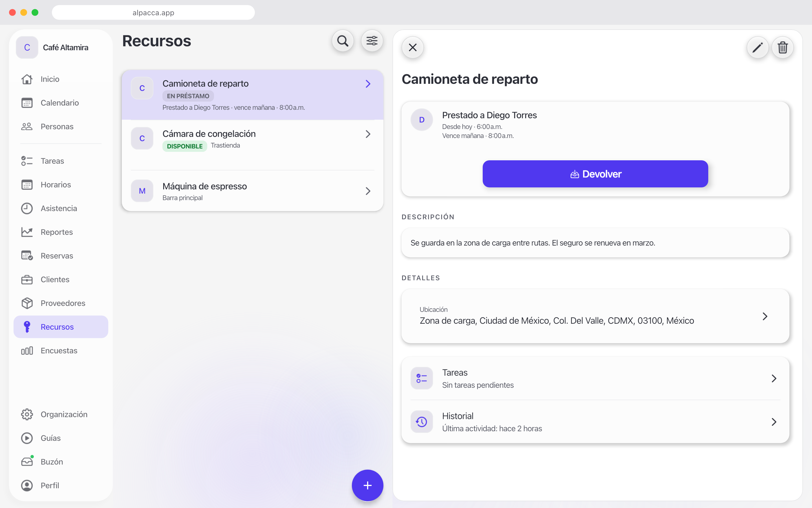812x508 pixels.
Task: Click 'Desde hoy · 6:00a.m.' text
Action: click(472, 127)
